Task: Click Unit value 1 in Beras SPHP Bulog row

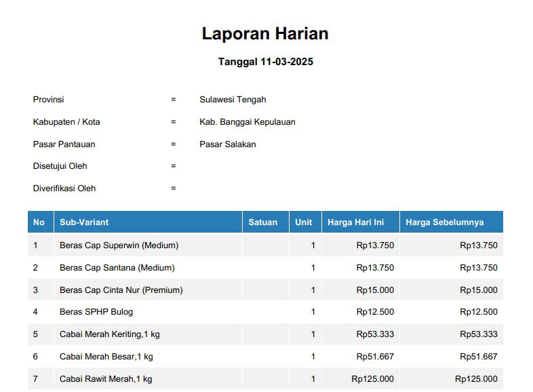Action: coord(313,312)
